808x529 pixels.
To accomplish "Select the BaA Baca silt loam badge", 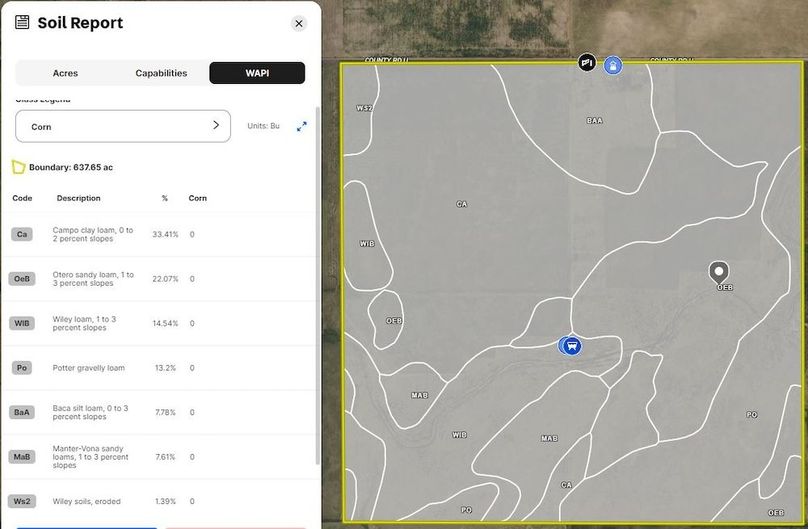I will (x=22, y=412).
